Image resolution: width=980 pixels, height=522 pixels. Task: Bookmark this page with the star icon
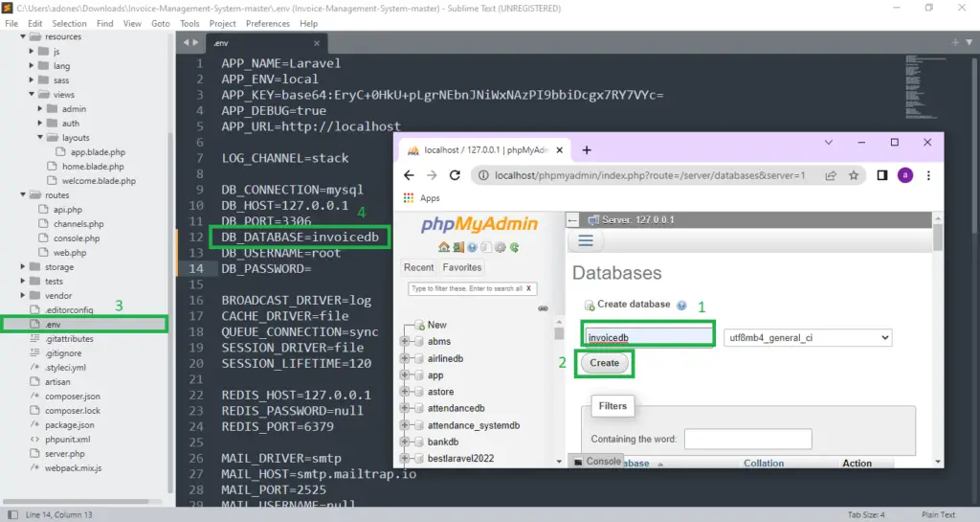click(x=853, y=175)
